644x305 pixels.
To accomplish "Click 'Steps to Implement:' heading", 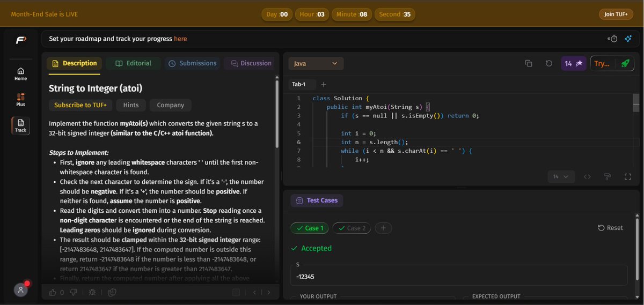I will 78,153.
